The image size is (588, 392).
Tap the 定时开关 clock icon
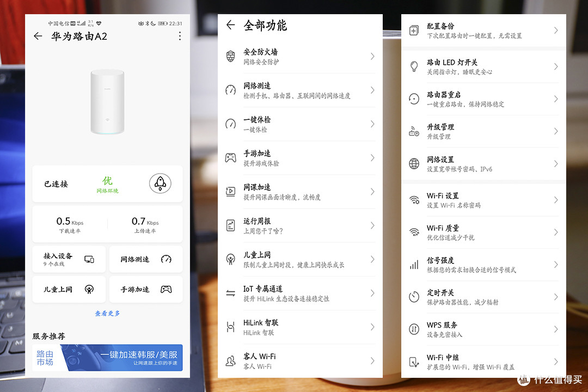pos(414,297)
